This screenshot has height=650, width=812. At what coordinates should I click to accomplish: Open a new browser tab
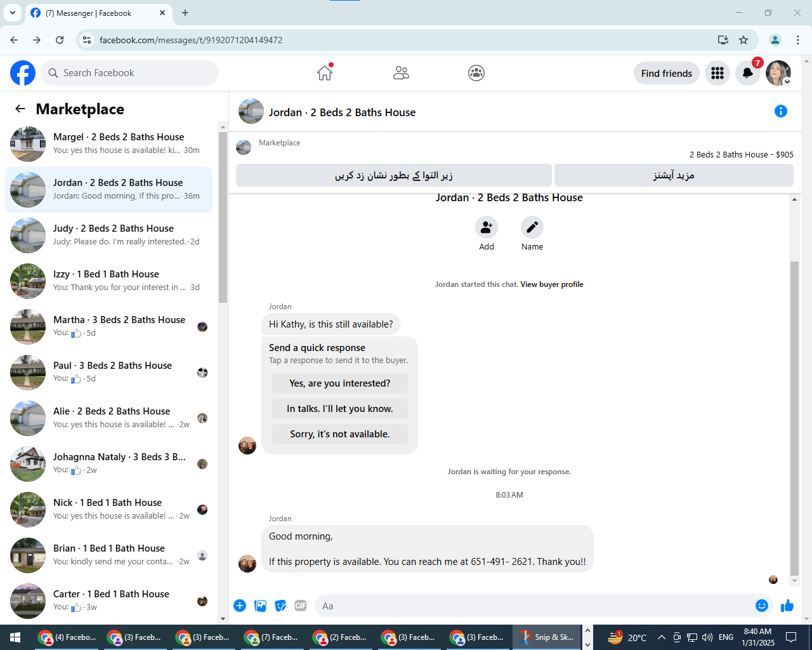click(x=185, y=13)
